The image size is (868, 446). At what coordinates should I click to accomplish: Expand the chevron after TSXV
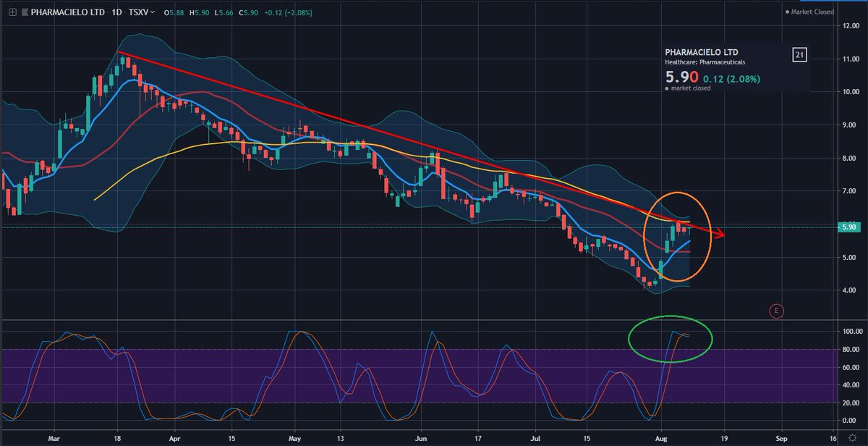(x=152, y=12)
